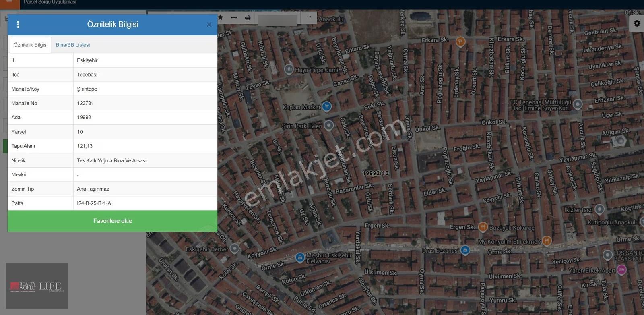The image size is (644, 315).
Task: Click the Eskişehir Berber location pin
Action: 235,248
